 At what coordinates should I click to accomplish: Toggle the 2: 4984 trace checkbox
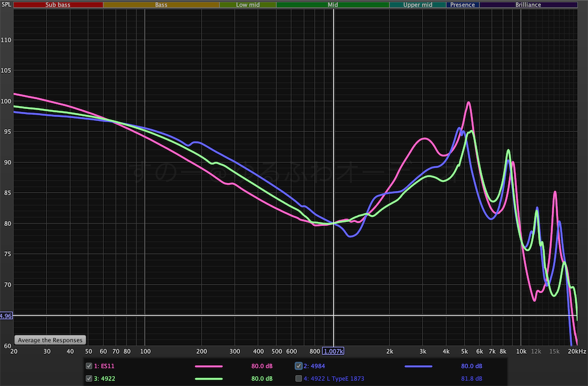click(299, 366)
